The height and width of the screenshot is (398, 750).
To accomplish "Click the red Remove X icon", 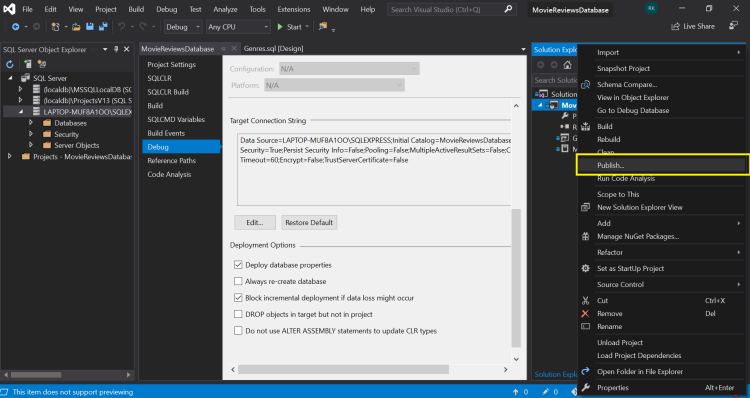I will [x=585, y=313].
